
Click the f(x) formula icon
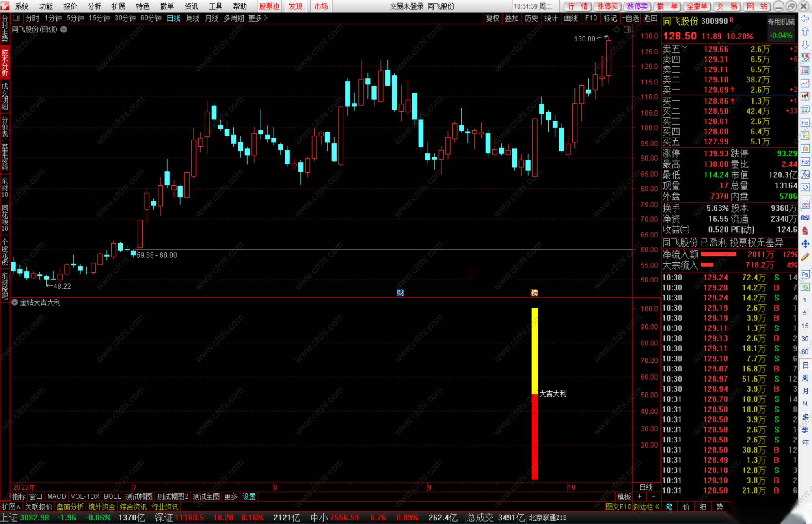coord(805,175)
